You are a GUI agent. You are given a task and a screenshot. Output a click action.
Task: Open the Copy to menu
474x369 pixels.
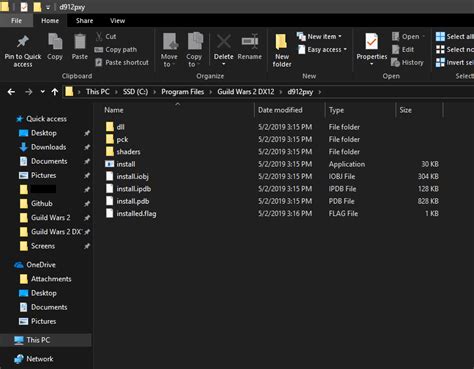point(194,50)
